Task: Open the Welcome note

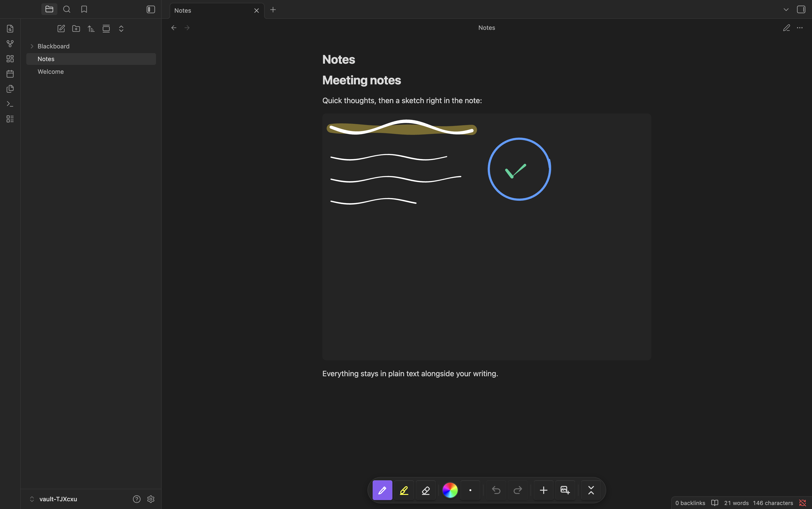Action: [x=91, y=72]
